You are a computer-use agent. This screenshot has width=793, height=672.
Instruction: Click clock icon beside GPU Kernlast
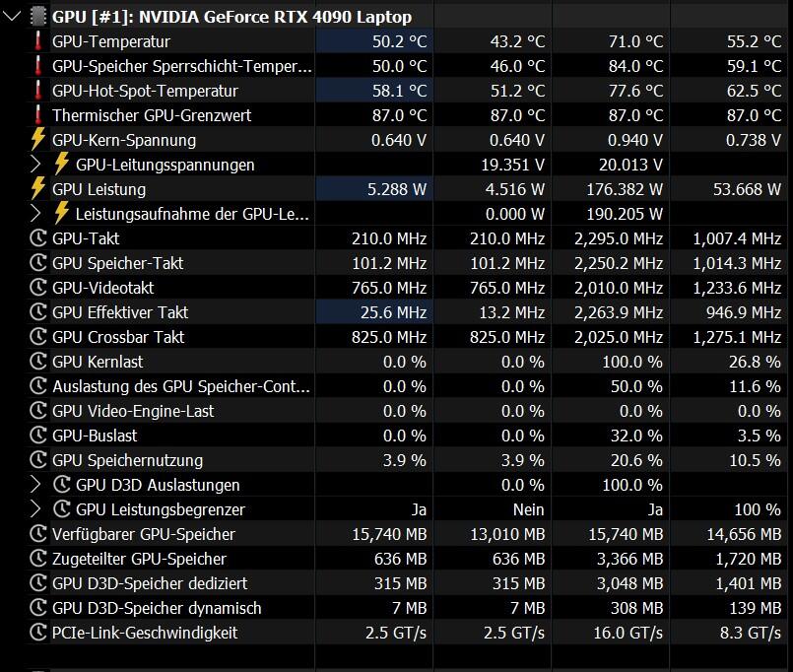click(38, 362)
